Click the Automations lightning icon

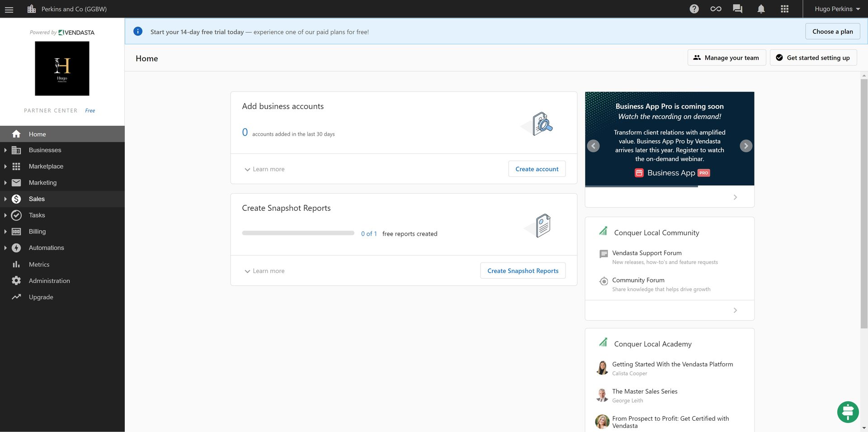[16, 248]
